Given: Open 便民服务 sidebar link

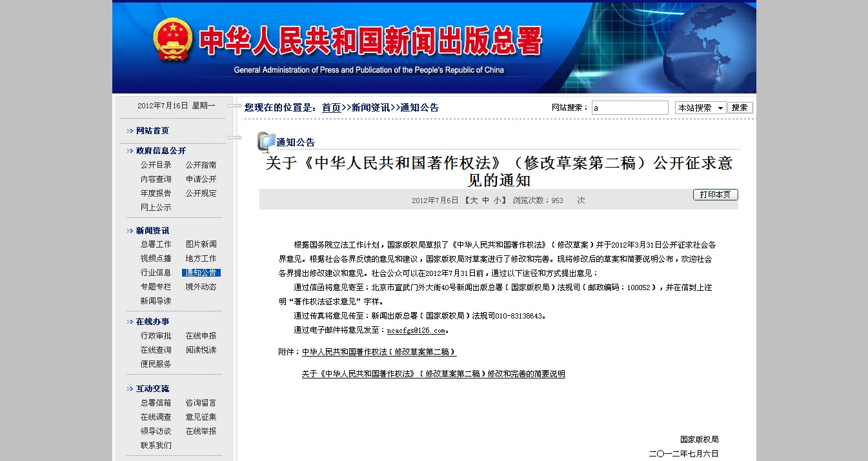Looking at the screenshot, I should (156, 364).
